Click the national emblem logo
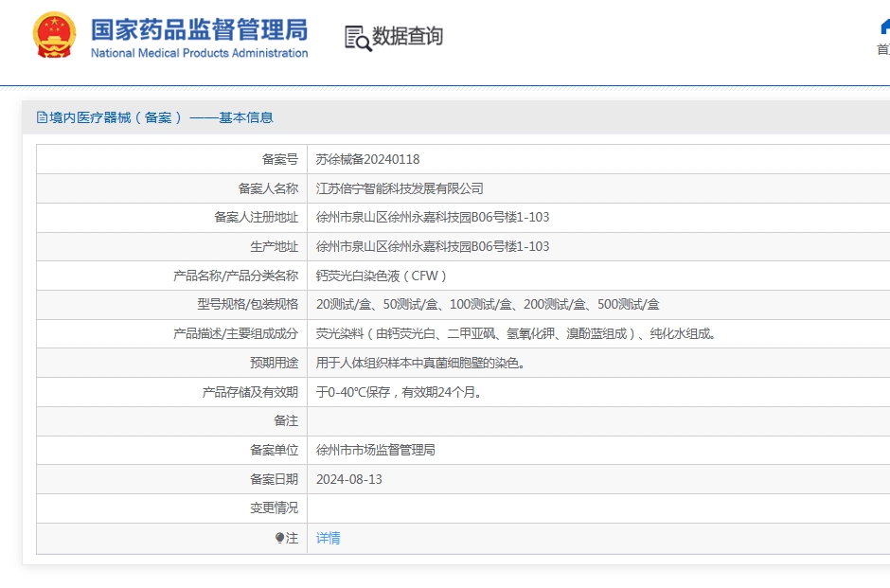 [54, 35]
